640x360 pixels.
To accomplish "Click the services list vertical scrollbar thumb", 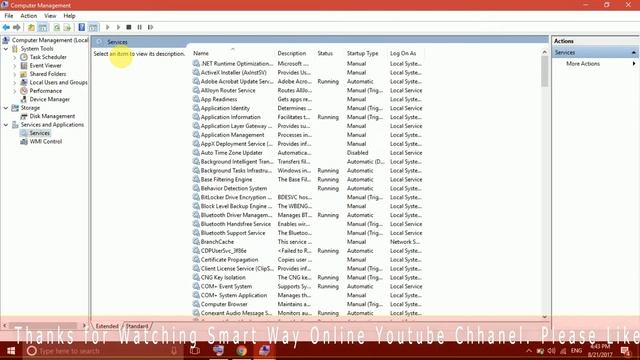I will tap(544, 72).
